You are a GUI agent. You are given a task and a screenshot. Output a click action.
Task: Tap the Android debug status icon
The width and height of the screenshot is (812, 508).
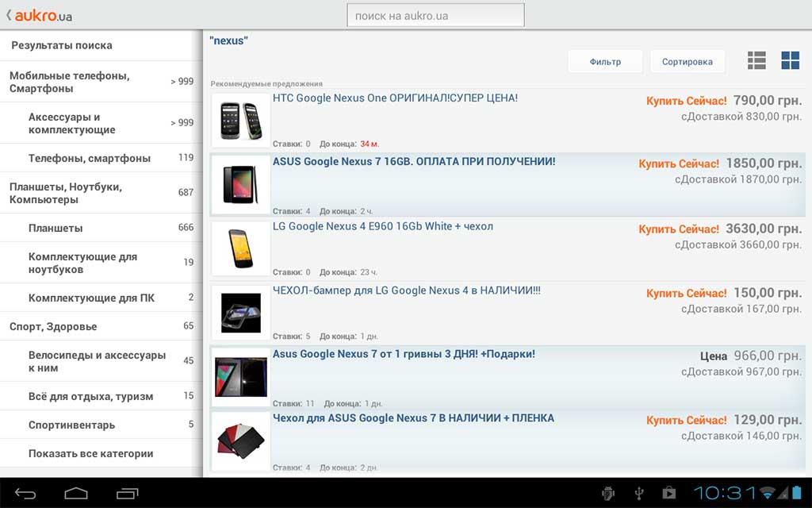(x=608, y=493)
